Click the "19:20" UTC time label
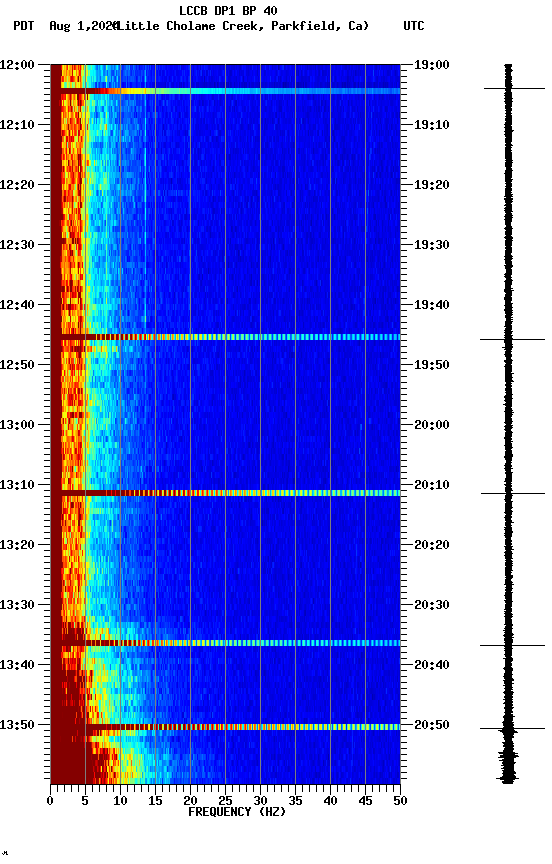 tap(432, 185)
